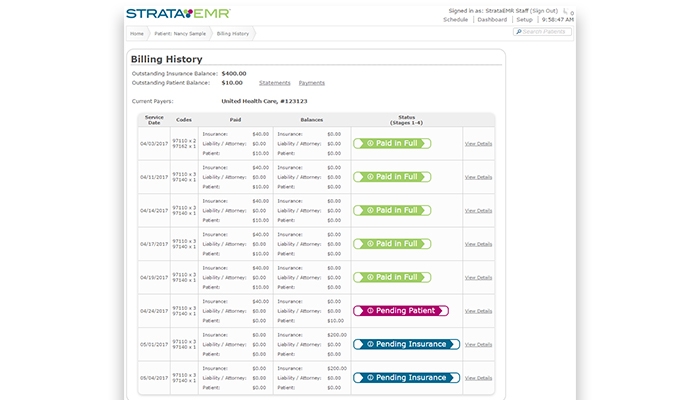Click the Pending Patient status for 04/24/2017
700x400 pixels.
[401, 311]
